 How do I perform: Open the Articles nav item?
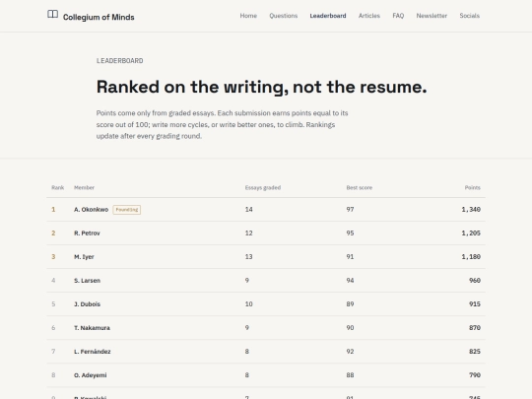369,16
